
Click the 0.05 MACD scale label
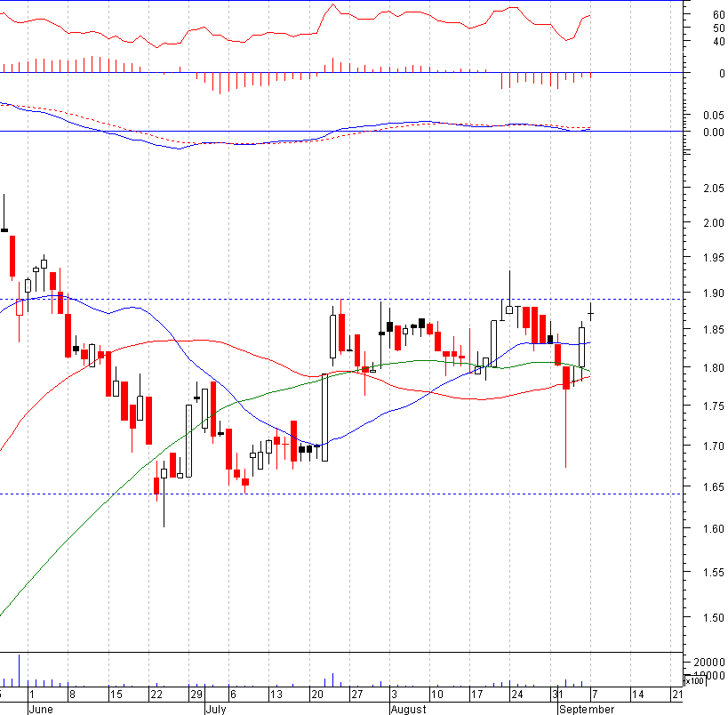[x=714, y=115]
